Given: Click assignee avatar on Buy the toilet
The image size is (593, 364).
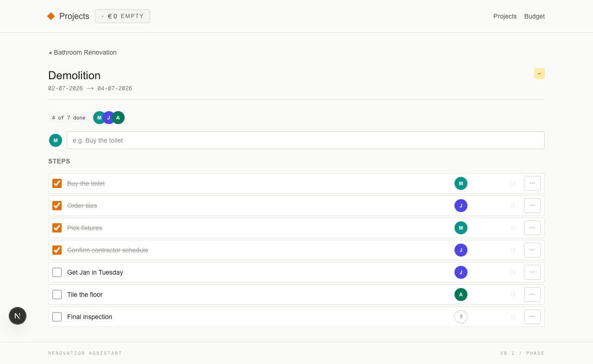Looking at the screenshot, I should tap(461, 183).
